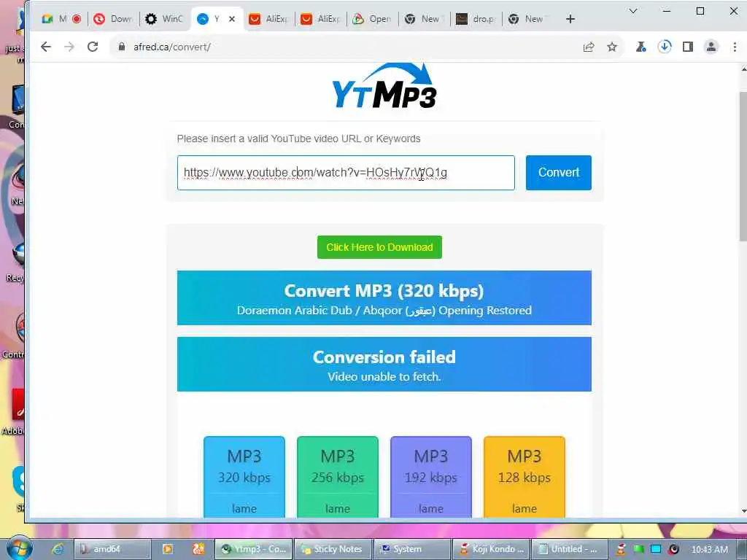Expand the tab search chevron

(x=633, y=11)
